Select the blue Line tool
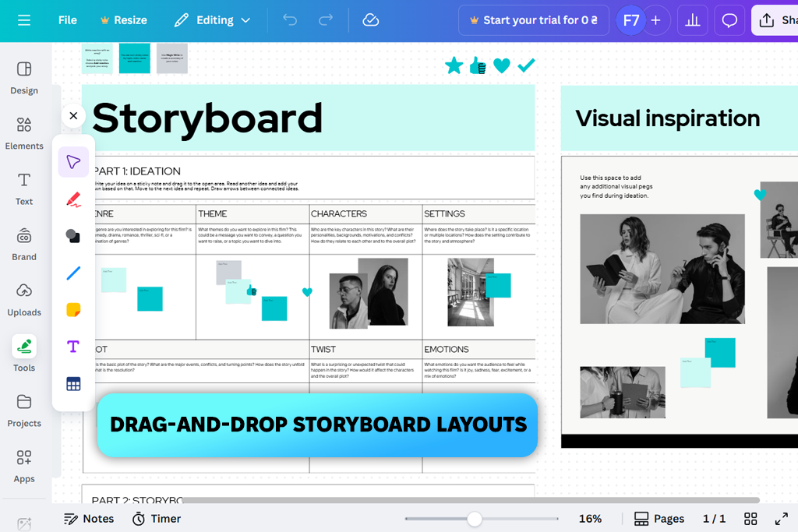Image resolution: width=798 pixels, height=532 pixels. coord(73,273)
